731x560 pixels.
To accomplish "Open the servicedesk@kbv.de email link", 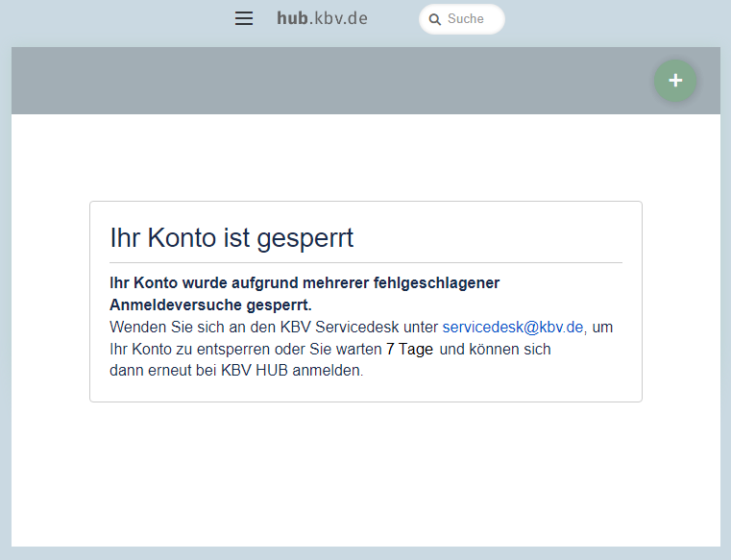I will pos(513,327).
